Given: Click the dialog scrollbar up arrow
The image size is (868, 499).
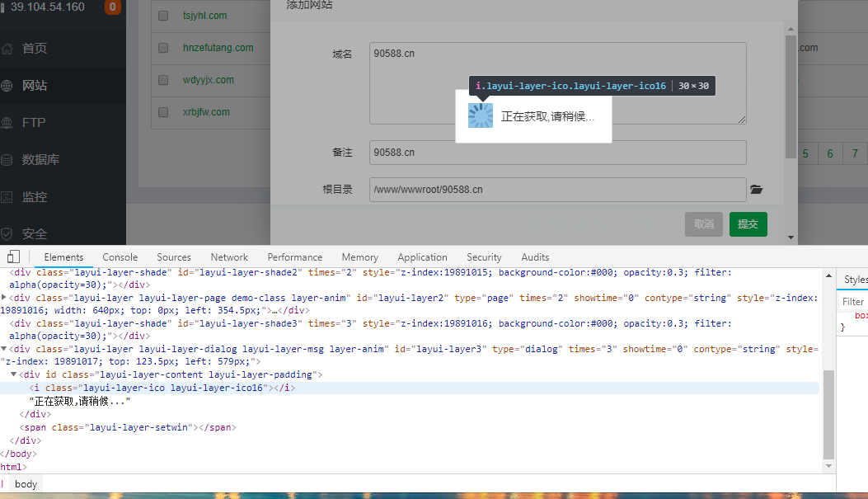Looking at the screenshot, I should pos(791,29).
